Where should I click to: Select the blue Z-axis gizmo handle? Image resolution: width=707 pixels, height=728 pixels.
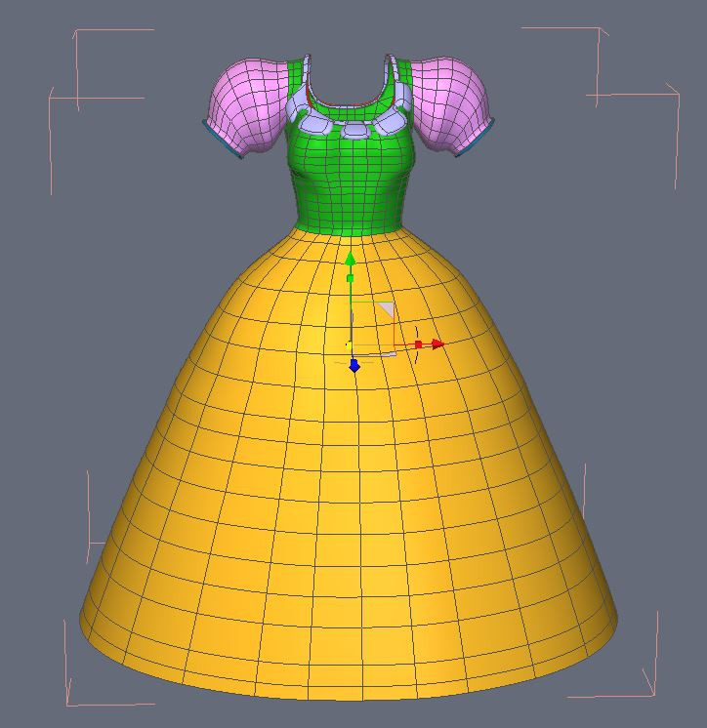coord(354,366)
